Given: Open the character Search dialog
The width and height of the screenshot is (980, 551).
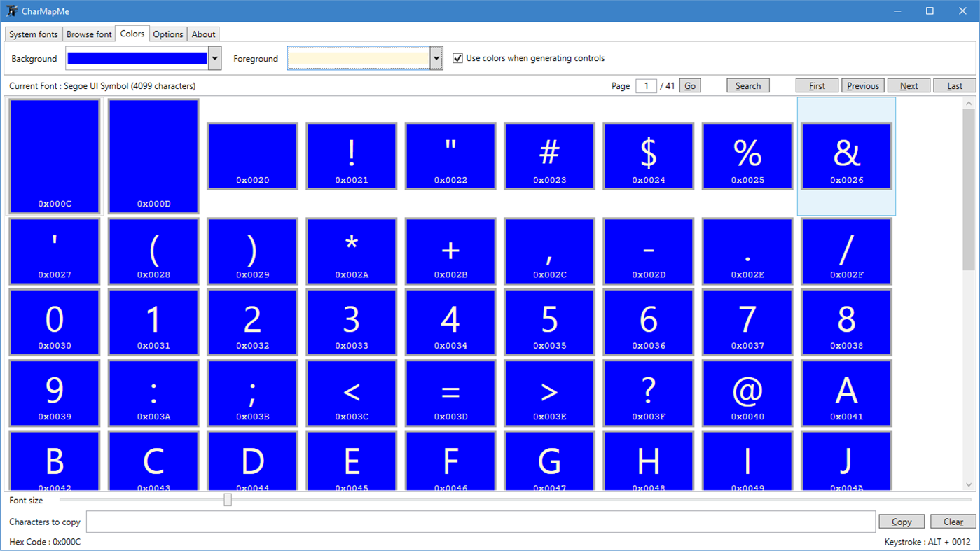Looking at the screenshot, I should coord(747,85).
